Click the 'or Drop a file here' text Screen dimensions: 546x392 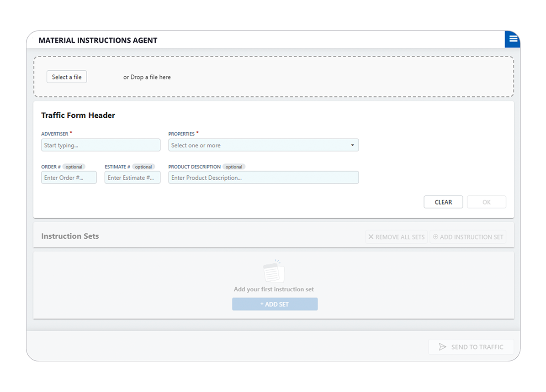coord(147,77)
